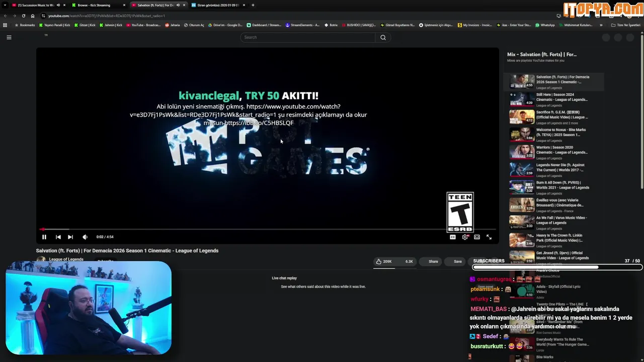Mute the video with the speaker icon
The image size is (644, 362).
[85, 237]
